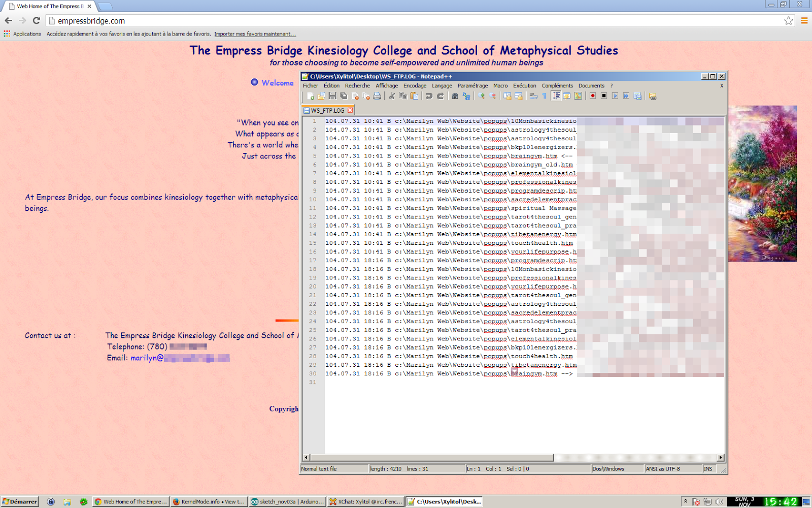Open the Recherche menu
Viewport: 812px width, 508px height.
pos(357,86)
